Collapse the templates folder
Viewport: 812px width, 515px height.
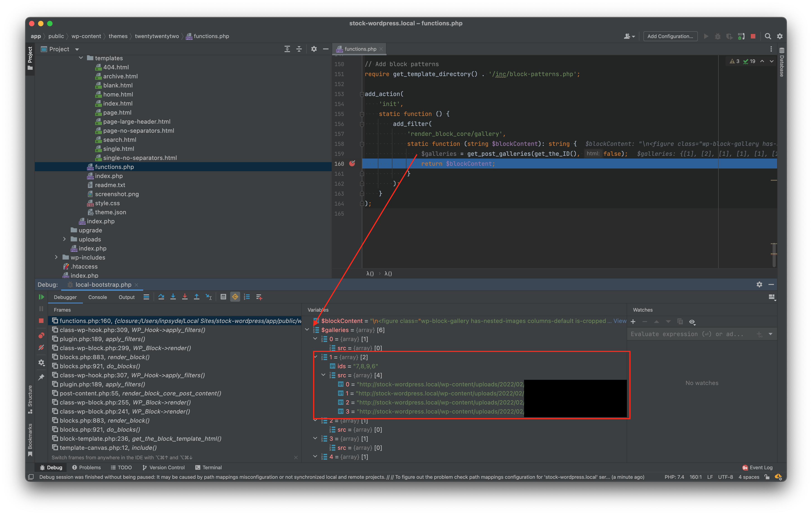tap(81, 58)
